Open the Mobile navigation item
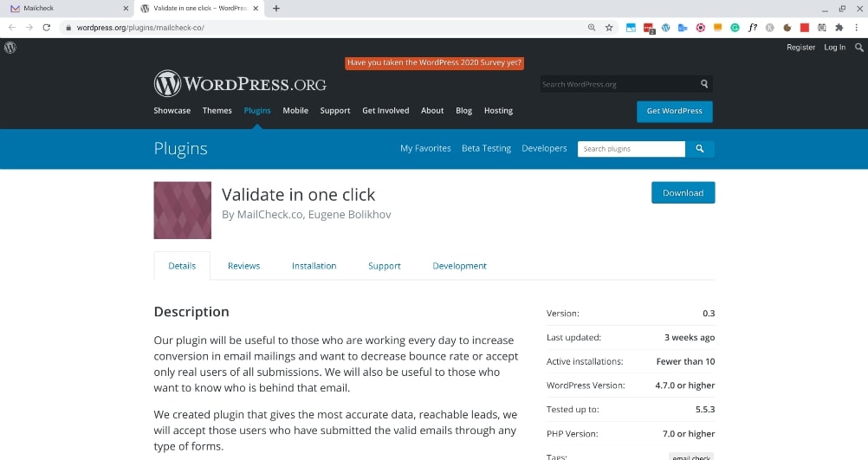Screen dimensions: 868x460 coord(295,111)
